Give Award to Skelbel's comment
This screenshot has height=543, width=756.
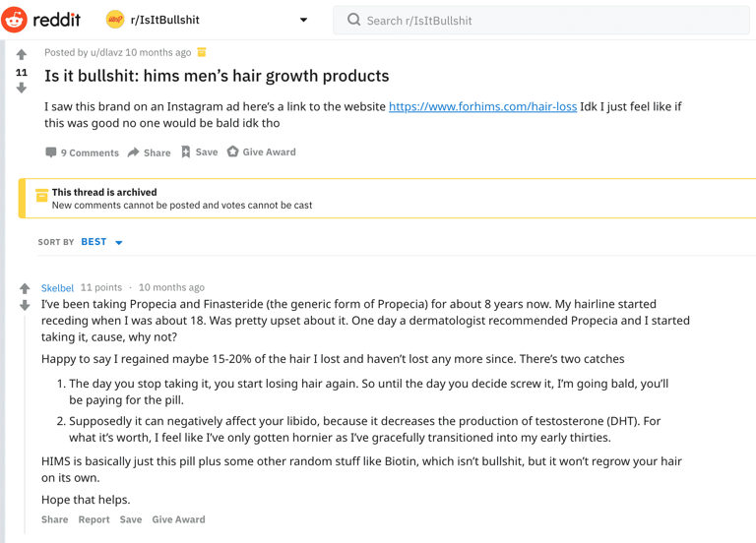pos(178,519)
